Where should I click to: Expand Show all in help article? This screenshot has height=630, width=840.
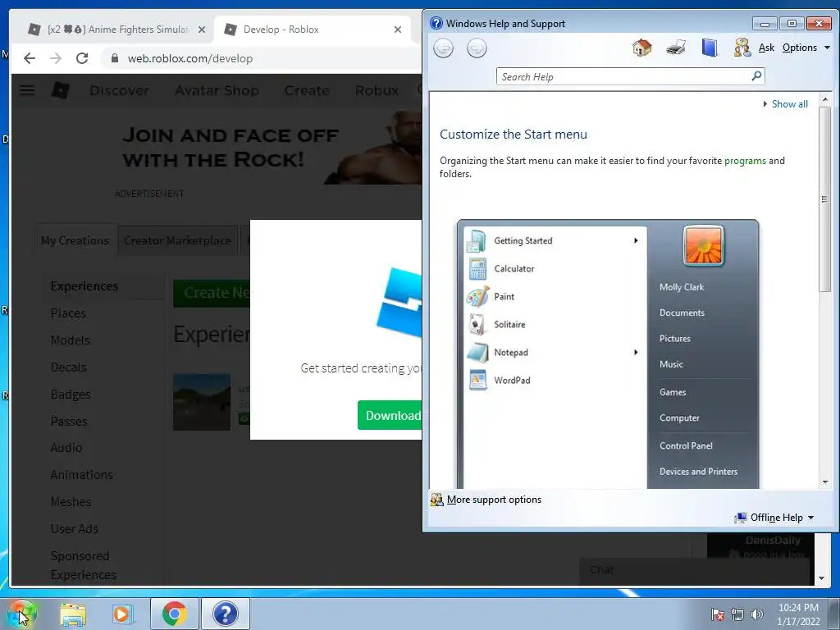[x=785, y=104]
